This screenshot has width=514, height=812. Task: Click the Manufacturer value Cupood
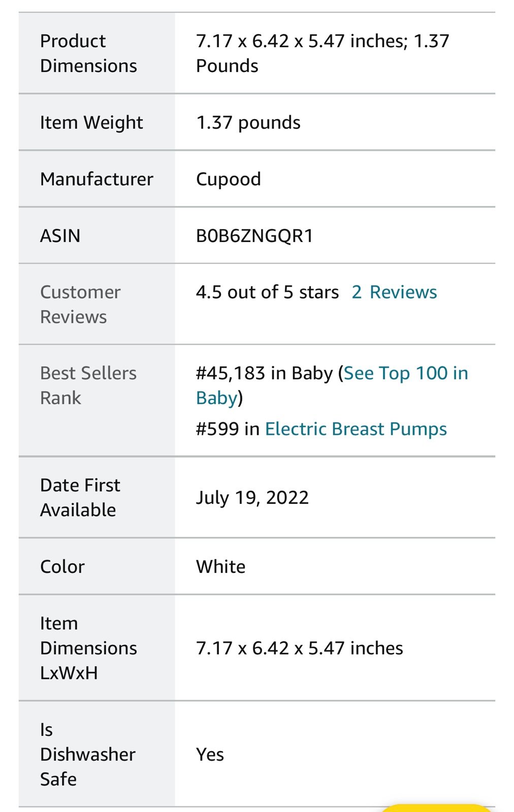[229, 180]
